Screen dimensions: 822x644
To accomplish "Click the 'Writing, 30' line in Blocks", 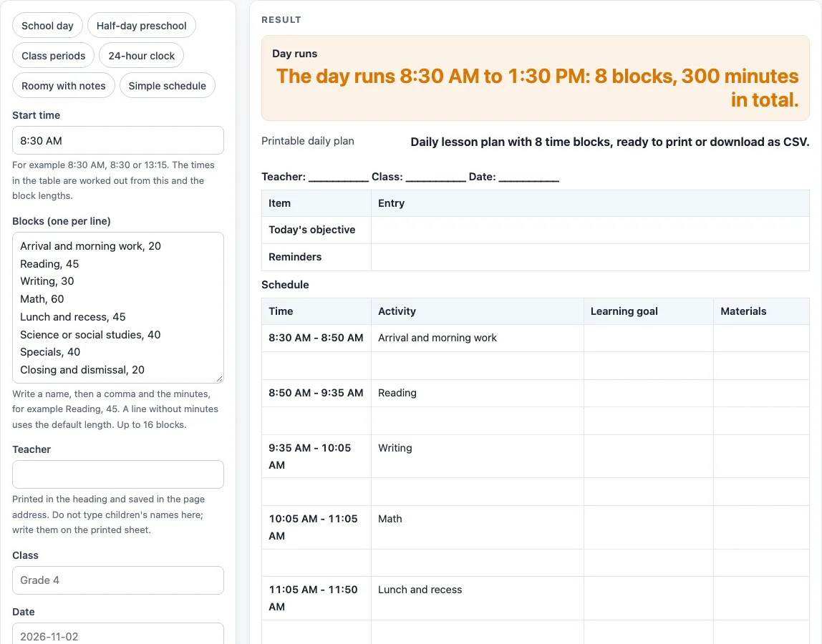I will coord(47,281).
